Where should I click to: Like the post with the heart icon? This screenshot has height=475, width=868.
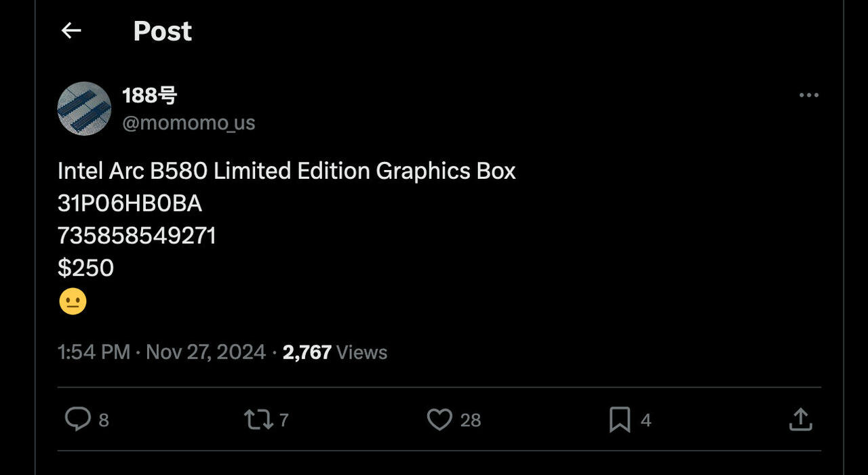(439, 419)
